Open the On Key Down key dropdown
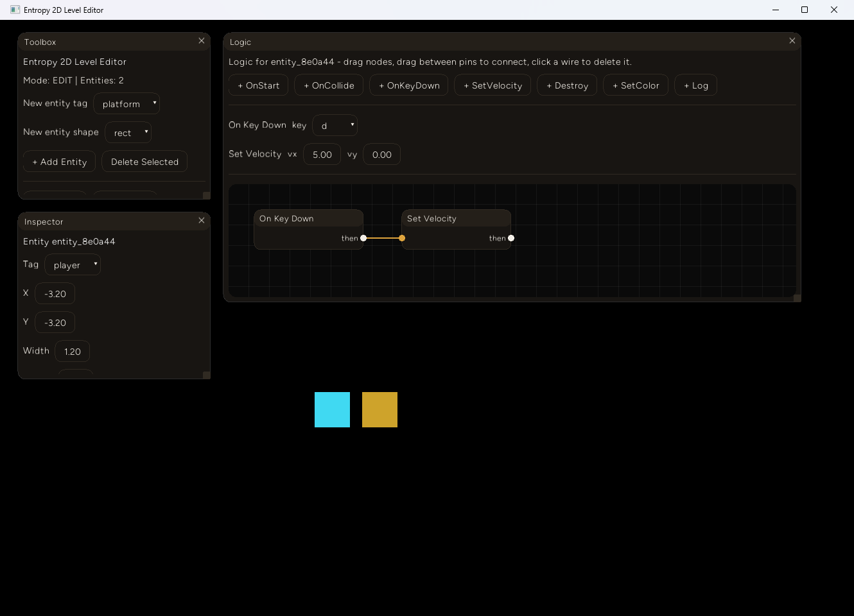The width and height of the screenshot is (854, 616). click(x=335, y=125)
